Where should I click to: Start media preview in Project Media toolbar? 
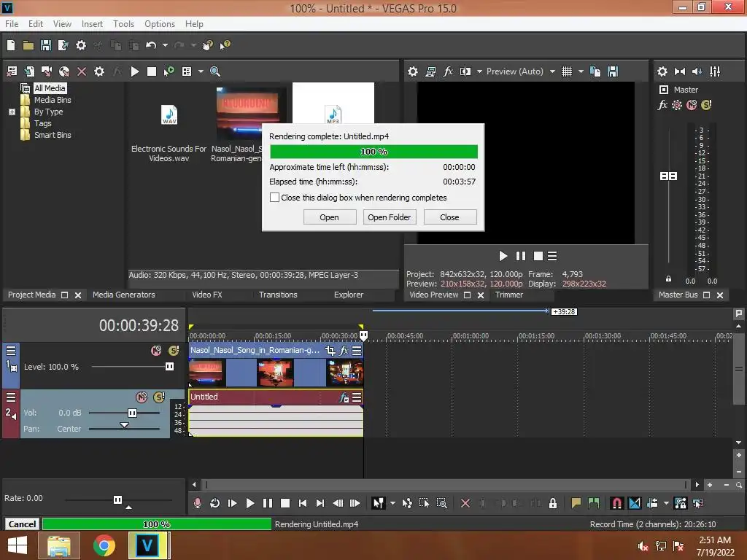click(135, 71)
